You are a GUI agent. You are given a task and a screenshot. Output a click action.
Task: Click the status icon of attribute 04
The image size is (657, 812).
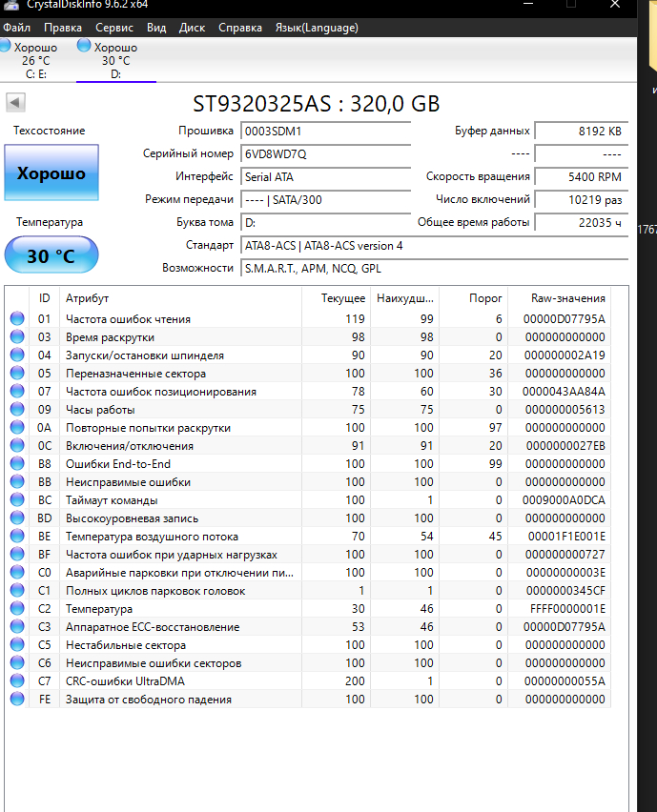(x=17, y=355)
